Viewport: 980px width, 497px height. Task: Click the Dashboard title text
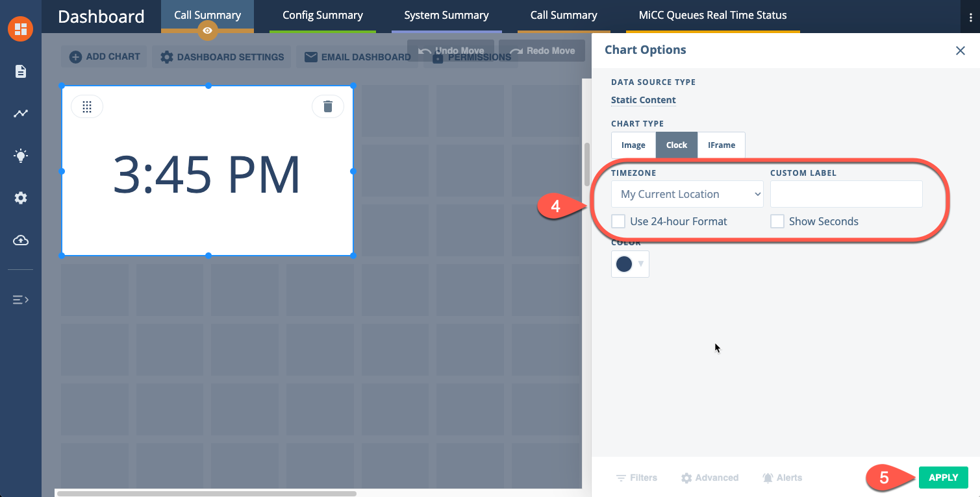tap(101, 17)
